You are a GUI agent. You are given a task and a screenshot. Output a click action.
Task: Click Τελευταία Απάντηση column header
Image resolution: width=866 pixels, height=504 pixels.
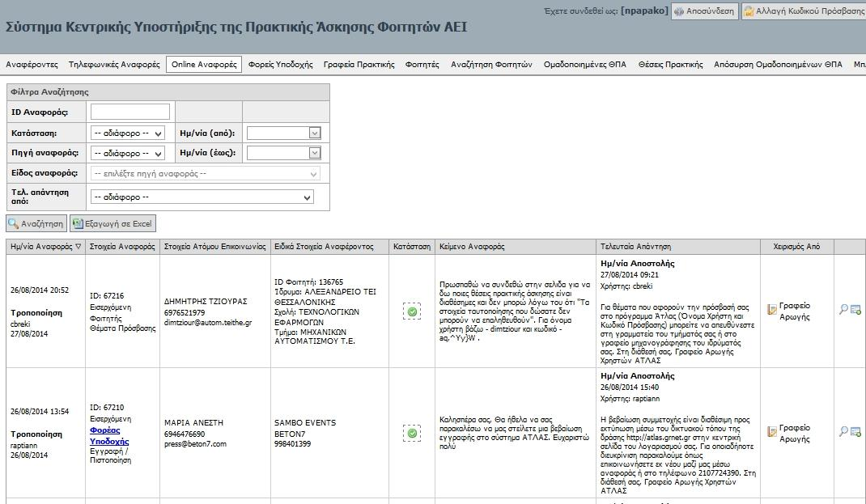pyautogui.click(x=678, y=247)
